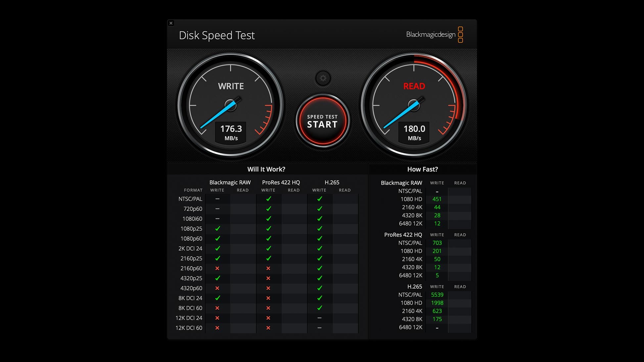Click the green checkmark for 8K DCI 24 Blackmagic RAW
This screenshot has height=362, width=644.
pyautogui.click(x=217, y=298)
